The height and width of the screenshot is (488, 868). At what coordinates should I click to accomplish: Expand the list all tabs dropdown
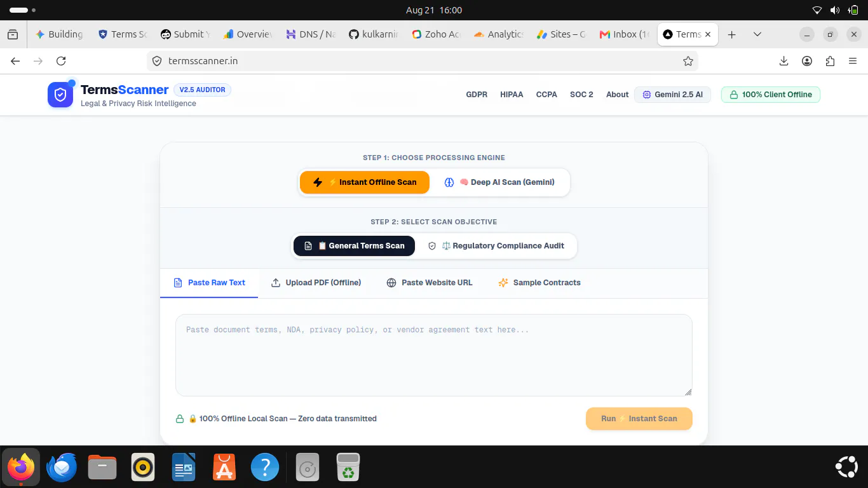(757, 34)
